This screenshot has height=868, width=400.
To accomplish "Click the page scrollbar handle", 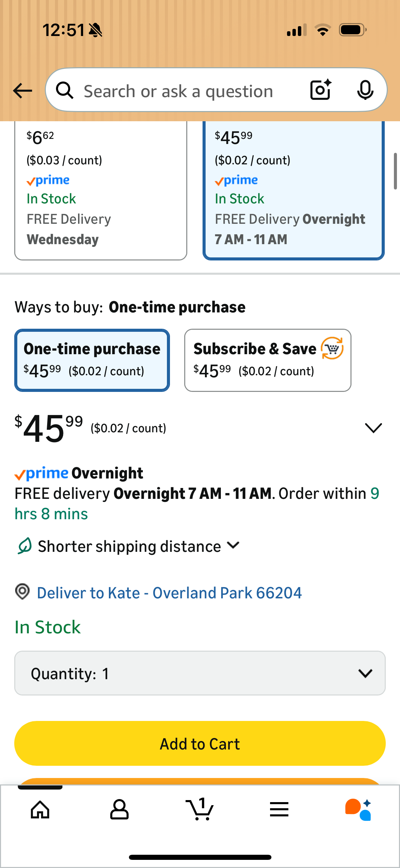I will point(395,171).
